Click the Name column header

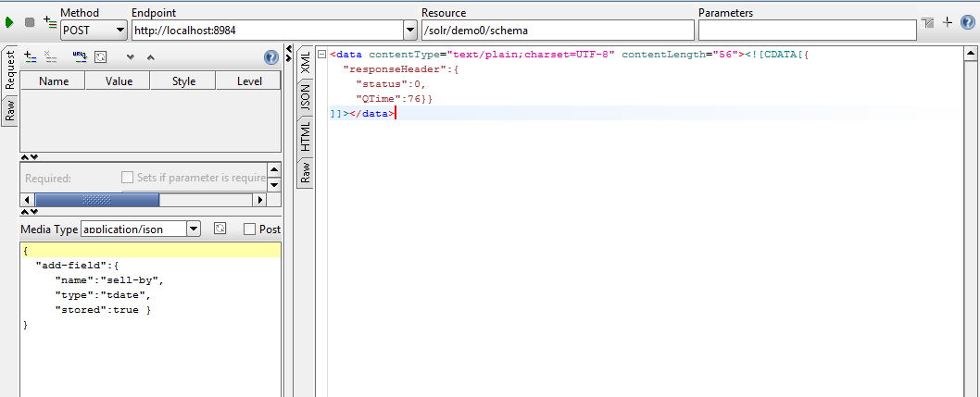point(53,81)
